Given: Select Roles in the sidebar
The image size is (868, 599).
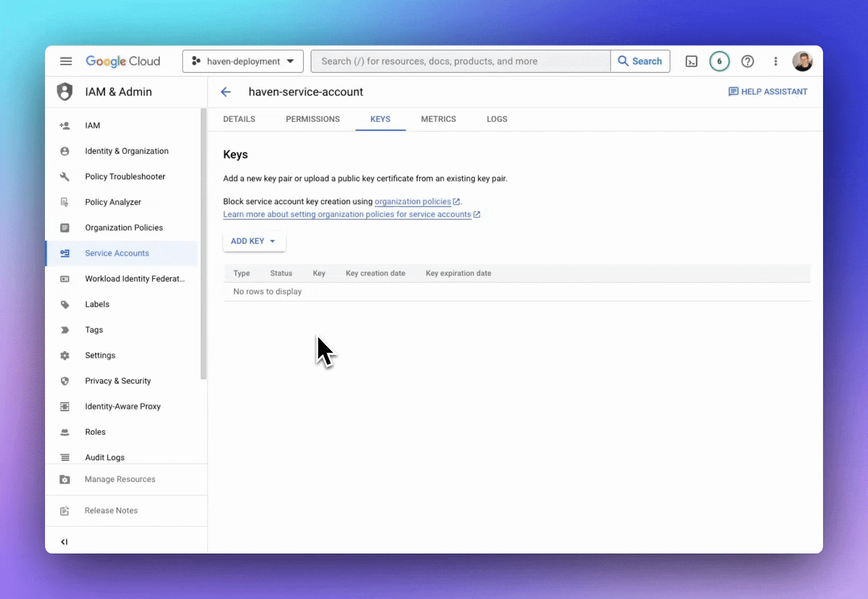Looking at the screenshot, I should pos(95,432).
